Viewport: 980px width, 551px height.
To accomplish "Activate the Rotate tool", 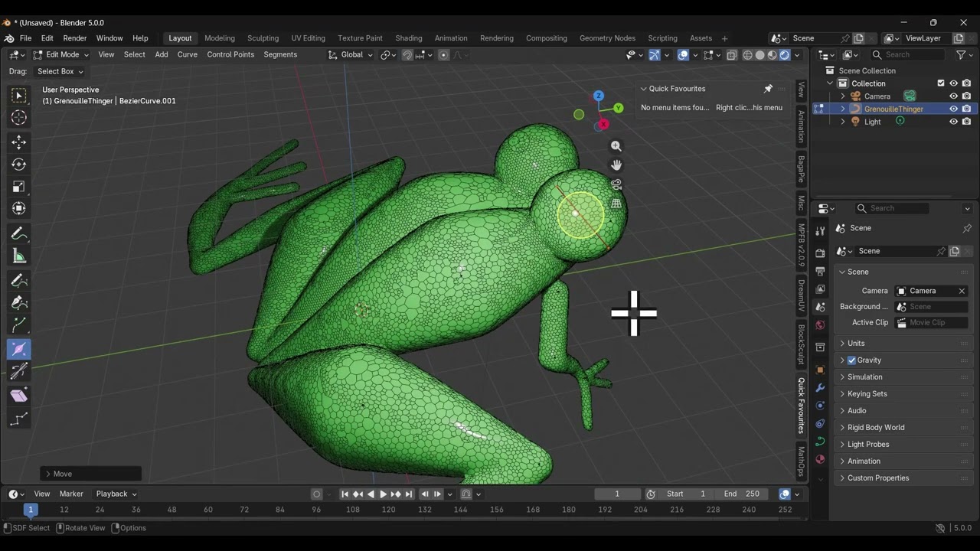I will [19, 165].
